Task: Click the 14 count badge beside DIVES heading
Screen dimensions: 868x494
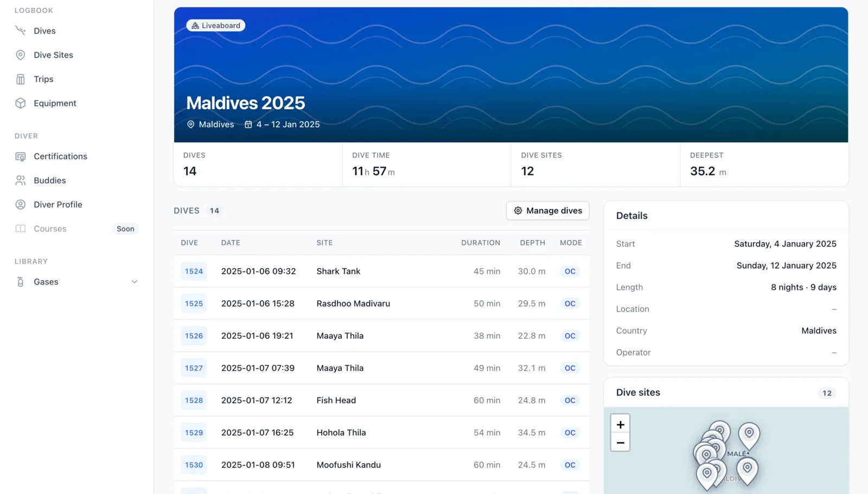Action: point(215,211)
